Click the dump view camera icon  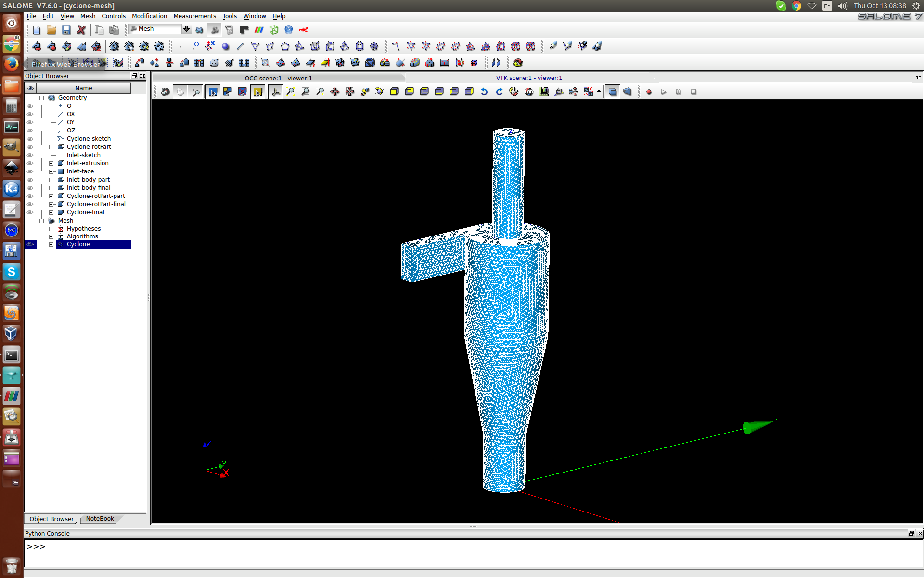pos(165,92)
